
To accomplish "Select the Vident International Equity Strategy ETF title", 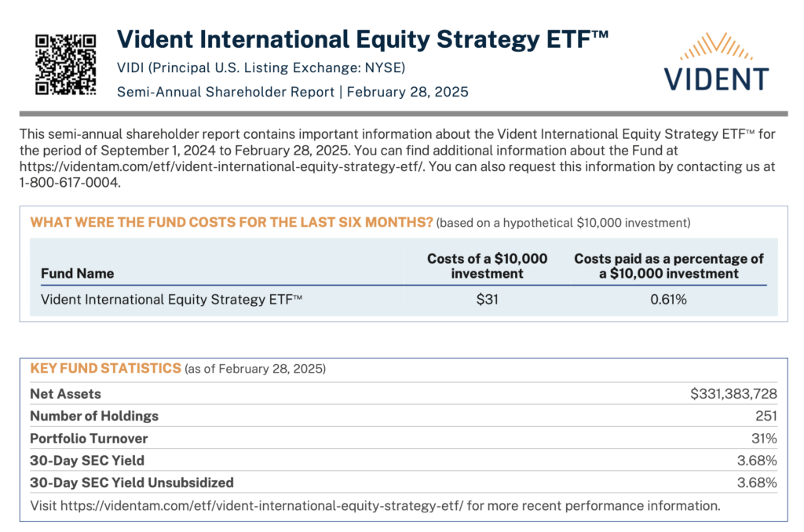I will [363, 40].
